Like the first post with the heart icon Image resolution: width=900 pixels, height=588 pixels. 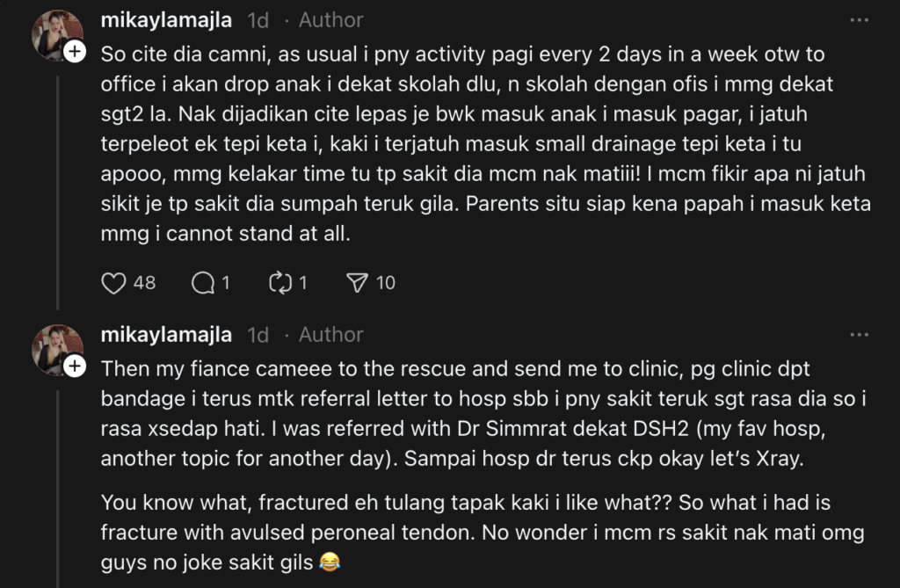pyautogui.click(x=114, y=282)
